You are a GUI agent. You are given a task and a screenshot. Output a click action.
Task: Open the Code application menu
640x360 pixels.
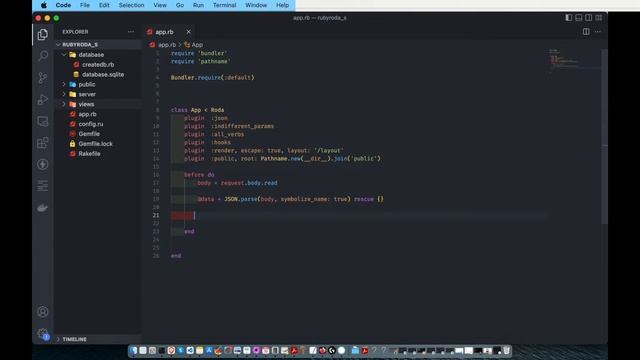click(x=63, y=5)
